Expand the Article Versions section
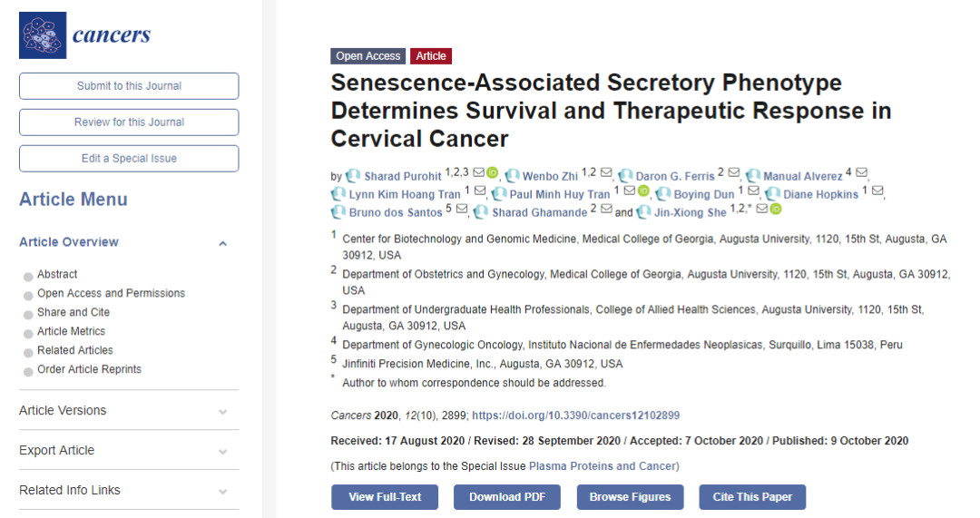 pos(222,411)
